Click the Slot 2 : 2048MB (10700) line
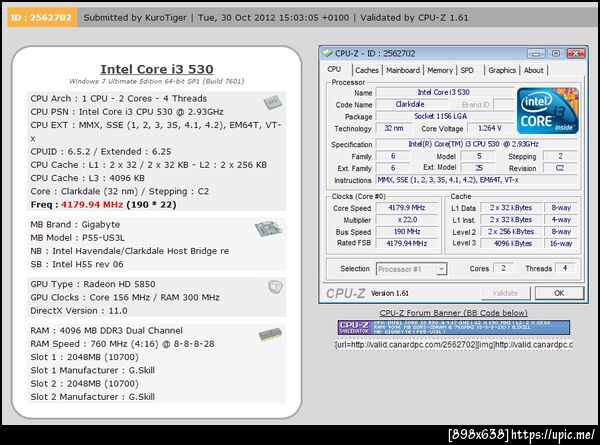The width and height of the screenshot is (600, 445). point(85,384)
